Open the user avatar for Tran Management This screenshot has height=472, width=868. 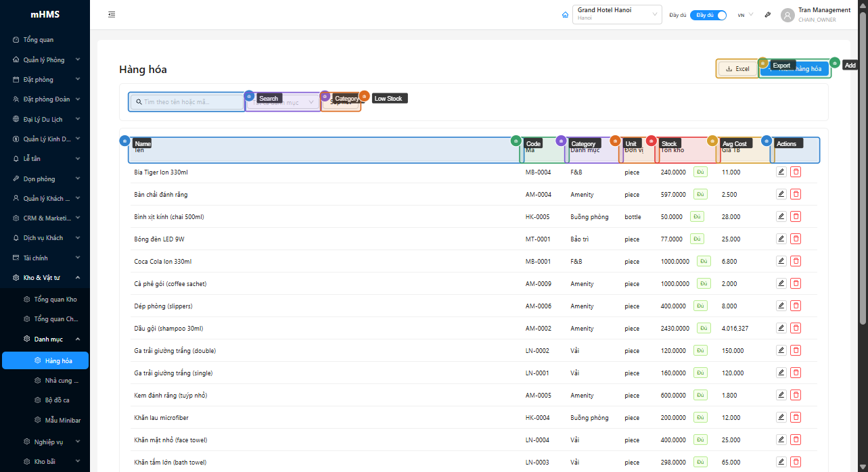pos(787,15)
